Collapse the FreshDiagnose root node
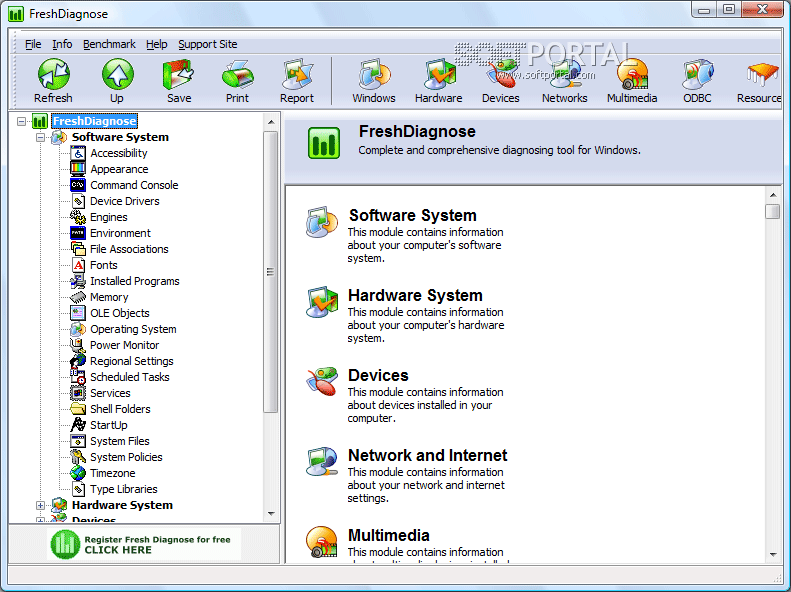The height and width of the screenshot is (592, 791). [21, 122]
